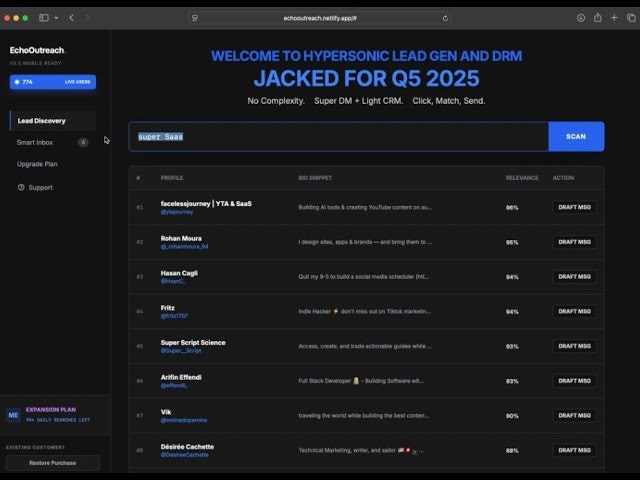Click the PROFILE column header

coord(172,178)
